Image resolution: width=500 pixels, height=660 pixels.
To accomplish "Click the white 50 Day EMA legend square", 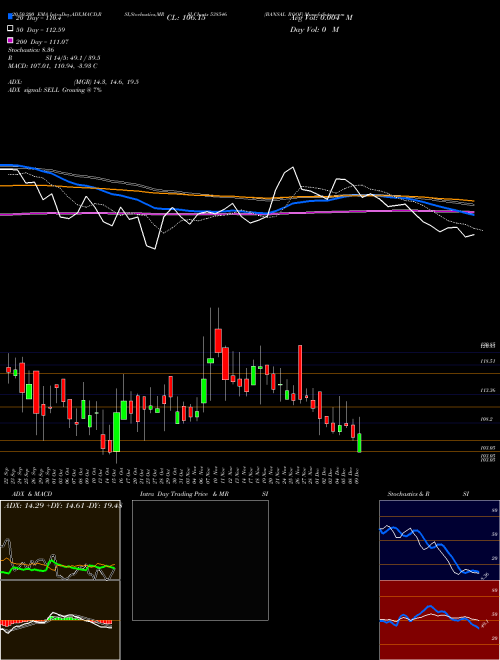I will (x=11, y=29).
